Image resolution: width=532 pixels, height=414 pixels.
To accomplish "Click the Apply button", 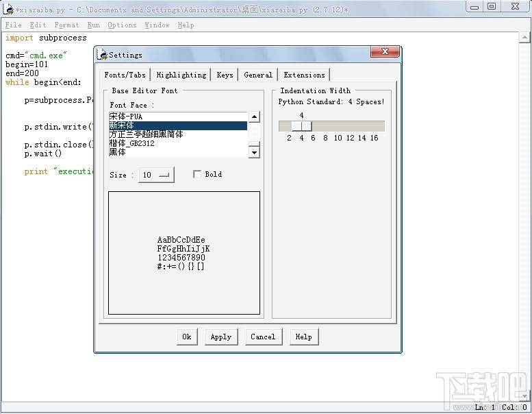I will pyautogui.click(x=221, y=337).
